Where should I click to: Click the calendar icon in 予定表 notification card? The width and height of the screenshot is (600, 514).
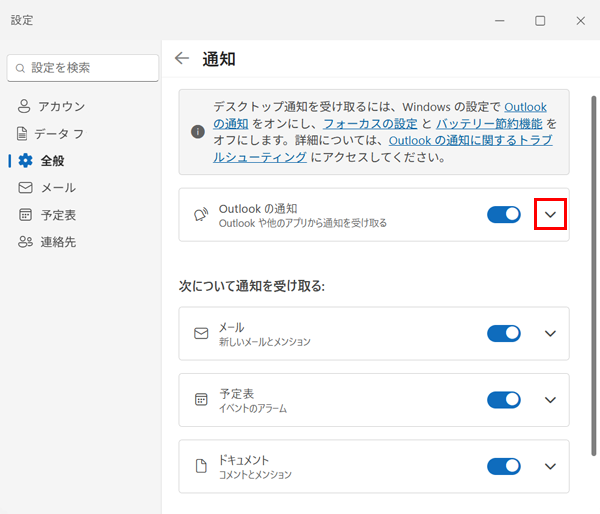click(201, 400)
